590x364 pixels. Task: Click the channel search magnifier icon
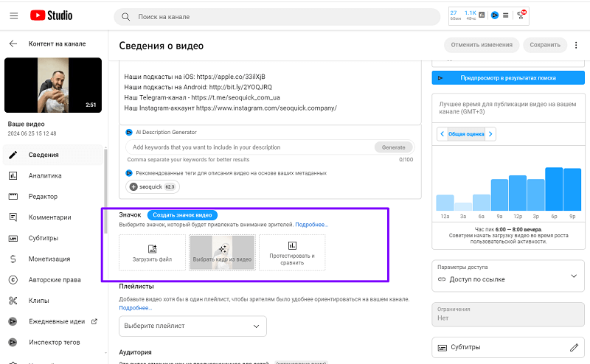tap(125, 17)
